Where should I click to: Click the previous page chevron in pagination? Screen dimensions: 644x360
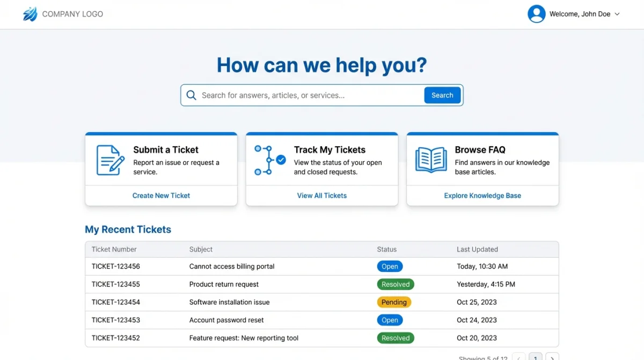coord(518,357)
